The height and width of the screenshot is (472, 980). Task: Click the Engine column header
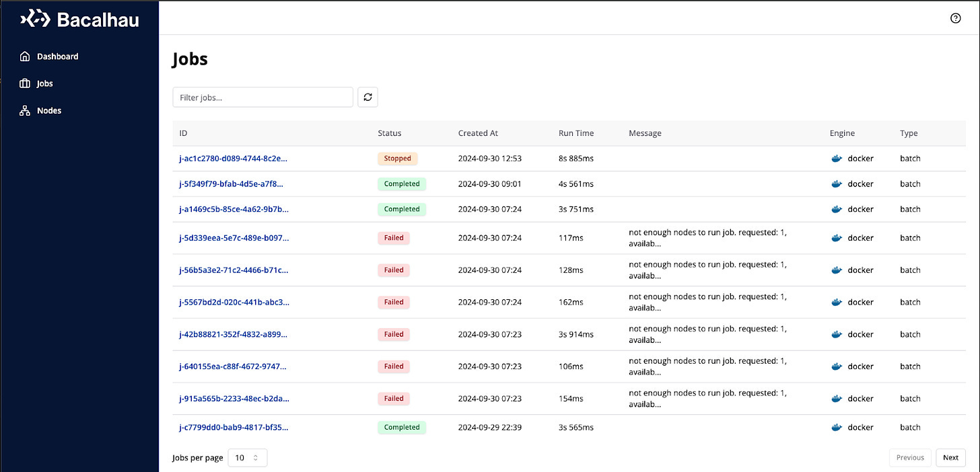(x=842, y=133)
